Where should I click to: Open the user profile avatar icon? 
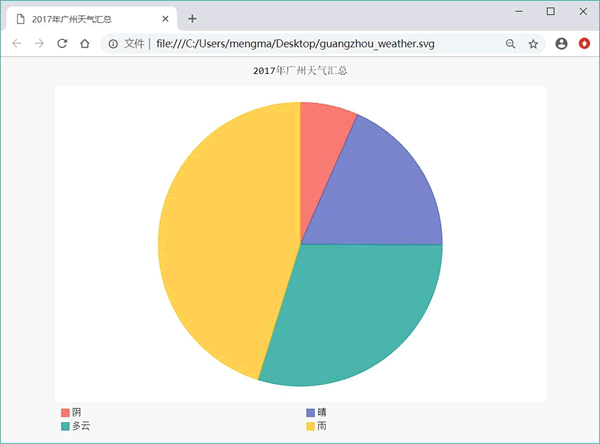tap(561, 44)
